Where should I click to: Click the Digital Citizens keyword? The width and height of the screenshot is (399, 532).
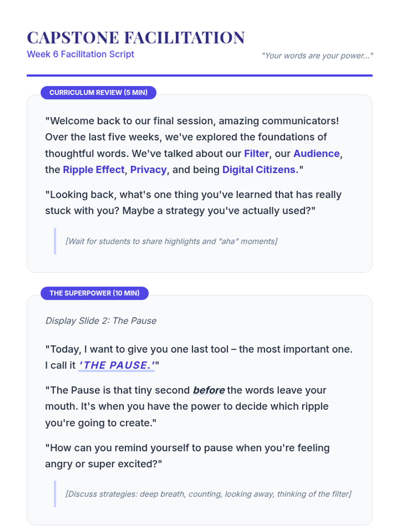click(260, 170)
